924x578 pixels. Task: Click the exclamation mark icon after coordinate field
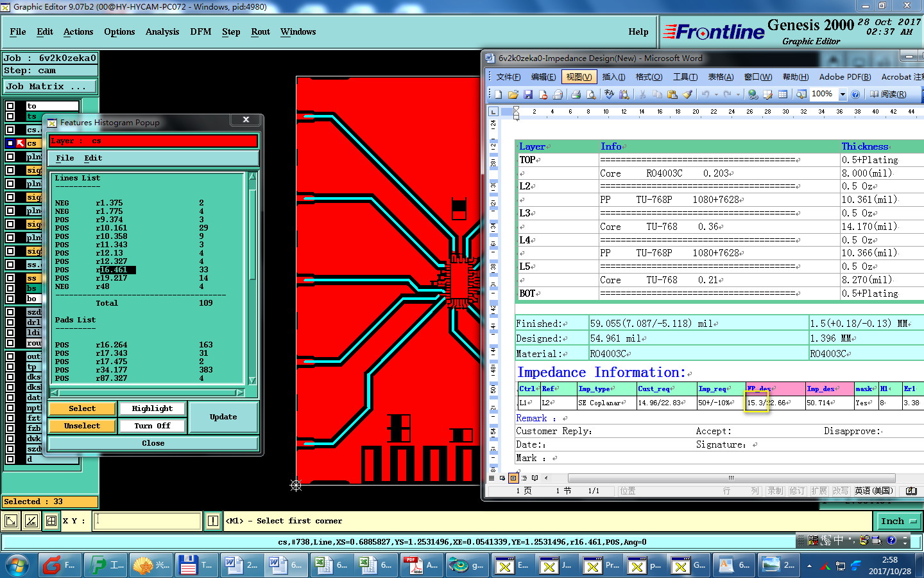click(x=213, y=521)
